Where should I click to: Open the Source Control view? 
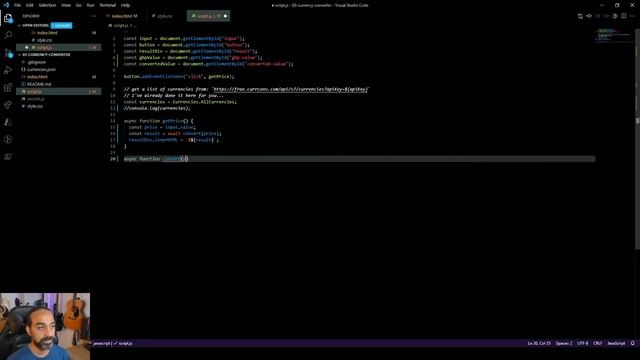pos(8,53)
